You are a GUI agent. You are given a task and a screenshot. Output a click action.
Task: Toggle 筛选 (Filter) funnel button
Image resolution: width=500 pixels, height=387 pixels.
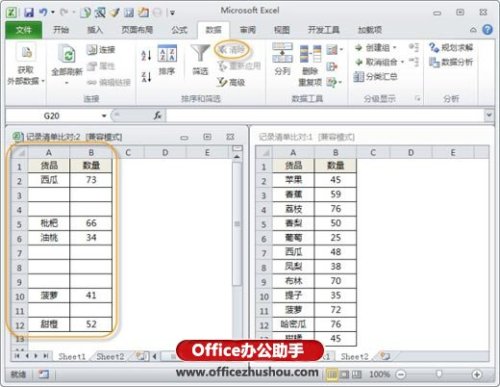[x=200, y=60]
